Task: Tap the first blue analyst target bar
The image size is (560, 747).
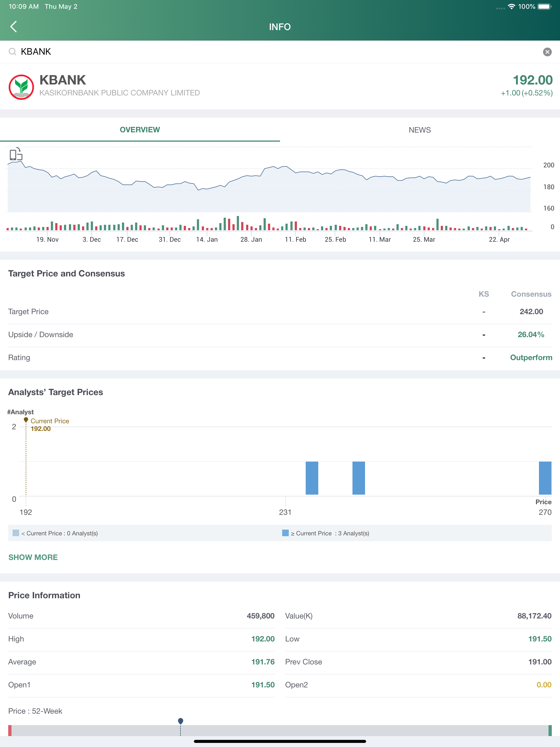Action: 312,478
